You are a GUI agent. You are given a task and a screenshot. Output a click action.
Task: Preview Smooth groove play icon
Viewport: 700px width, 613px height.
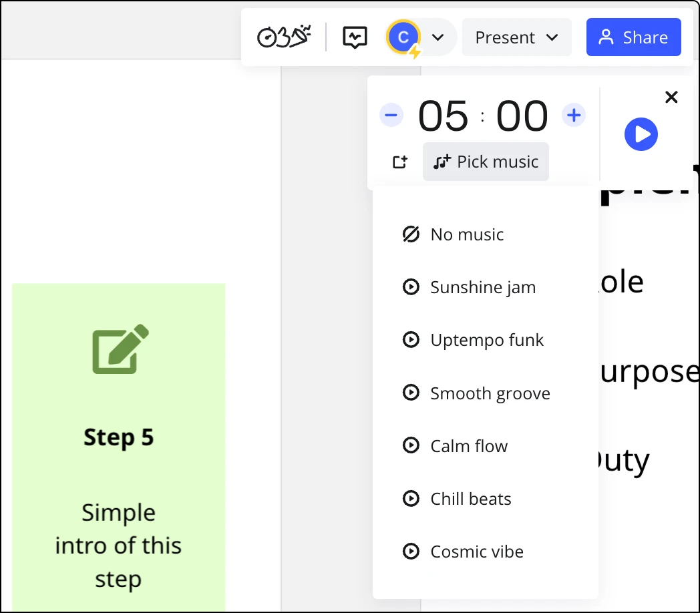pyautogui.click(x=411, y=393)
